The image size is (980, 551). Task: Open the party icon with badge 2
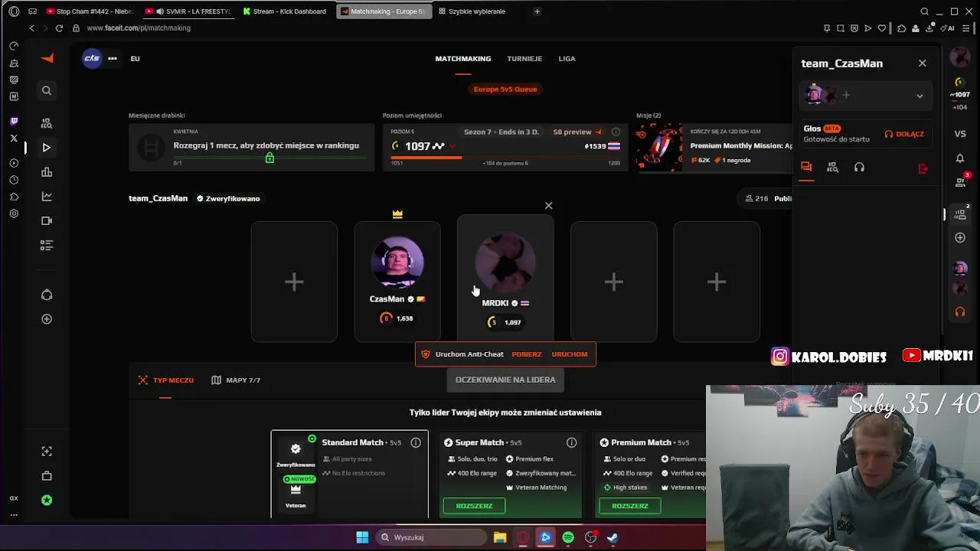coord(962,214)
